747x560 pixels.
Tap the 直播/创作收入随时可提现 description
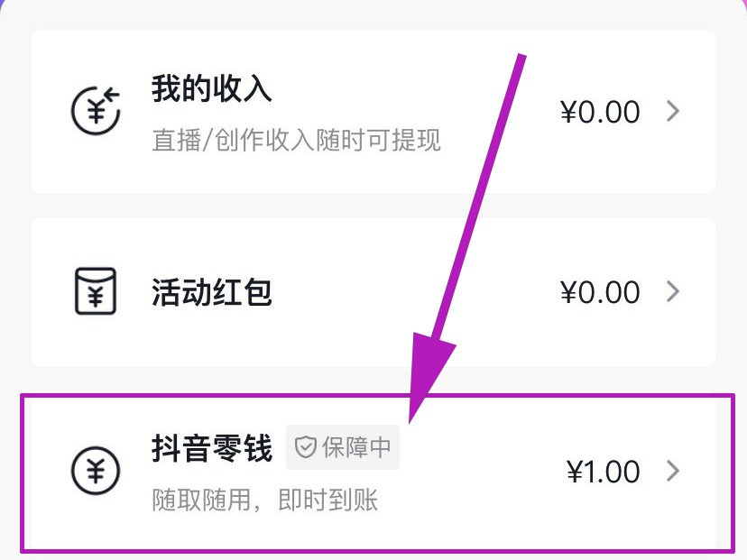pyautogui.click(x=296, y=142)
